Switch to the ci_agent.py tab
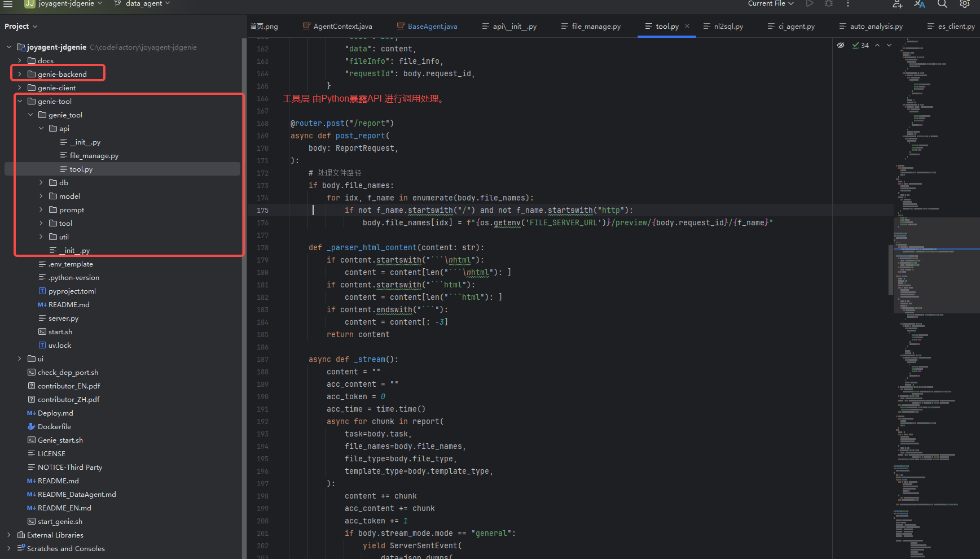Screen dimensions: 980x559 pyautogui.click(x=791, y=27)
